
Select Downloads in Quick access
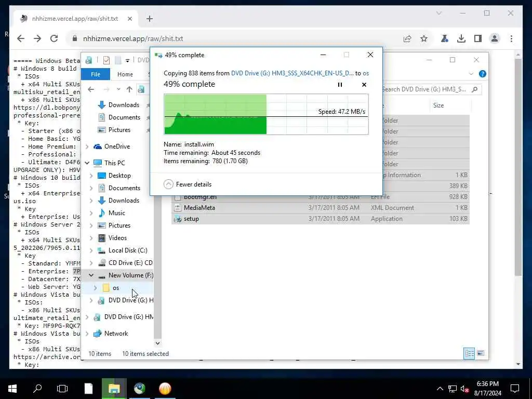(x=124, y=105)
